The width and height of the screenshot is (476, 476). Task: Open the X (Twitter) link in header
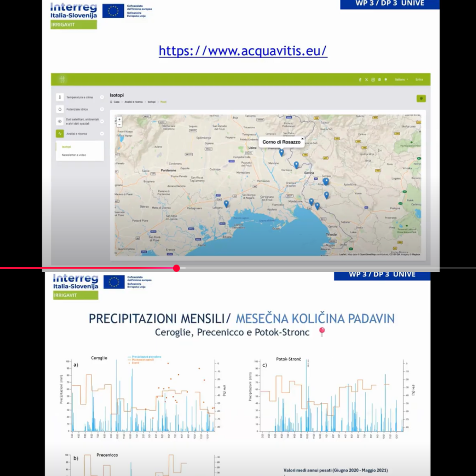pyautogui.click(x=366, y=79)
